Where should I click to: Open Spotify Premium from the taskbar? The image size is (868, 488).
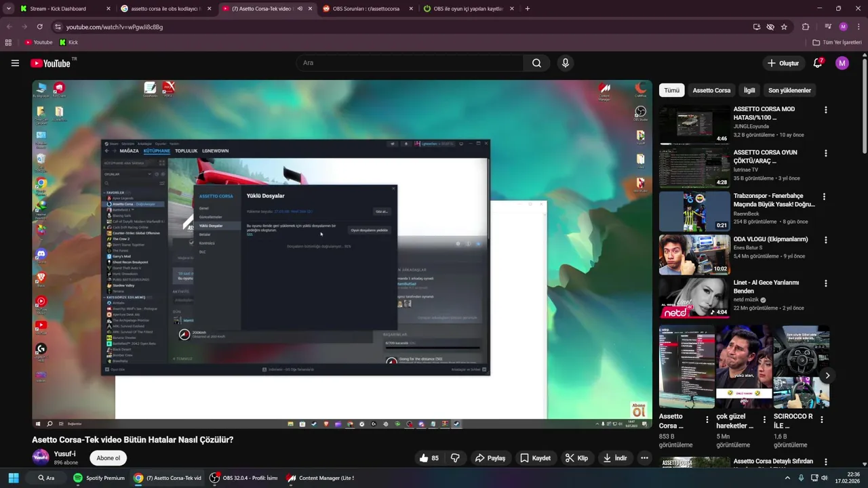coord(99,478)
